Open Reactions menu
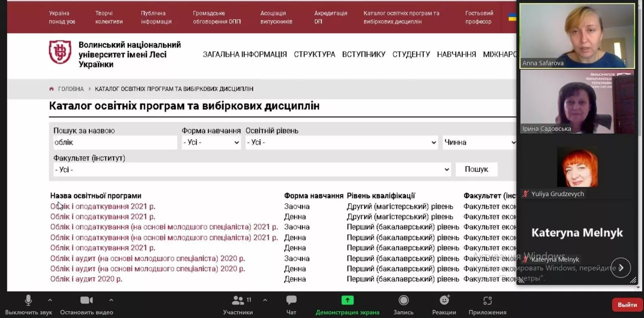This screenshot has height=318, width=644. click(444, 305)
